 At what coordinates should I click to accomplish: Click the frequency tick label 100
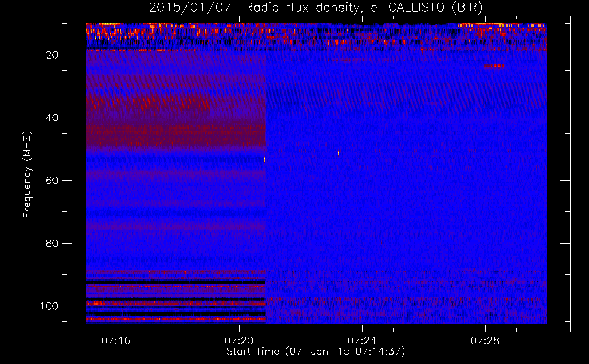(x=49, y=306)
